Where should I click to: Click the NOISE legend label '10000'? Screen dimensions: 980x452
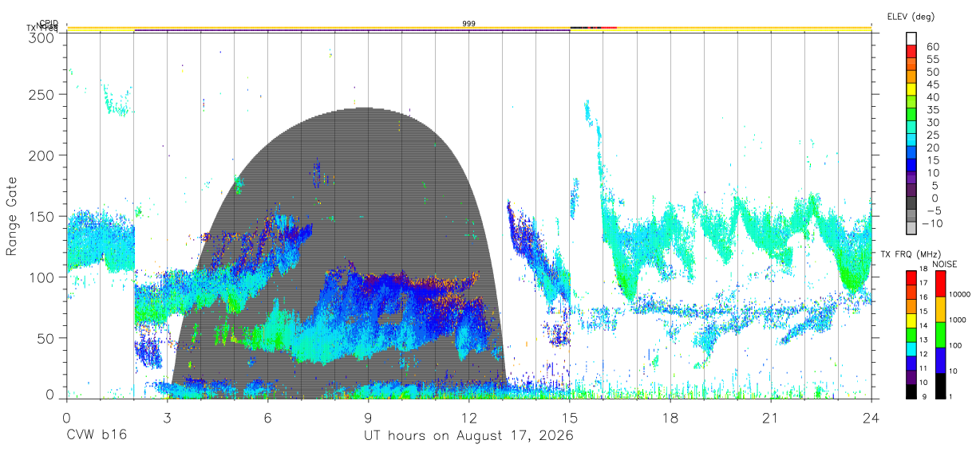pos(958,294)
